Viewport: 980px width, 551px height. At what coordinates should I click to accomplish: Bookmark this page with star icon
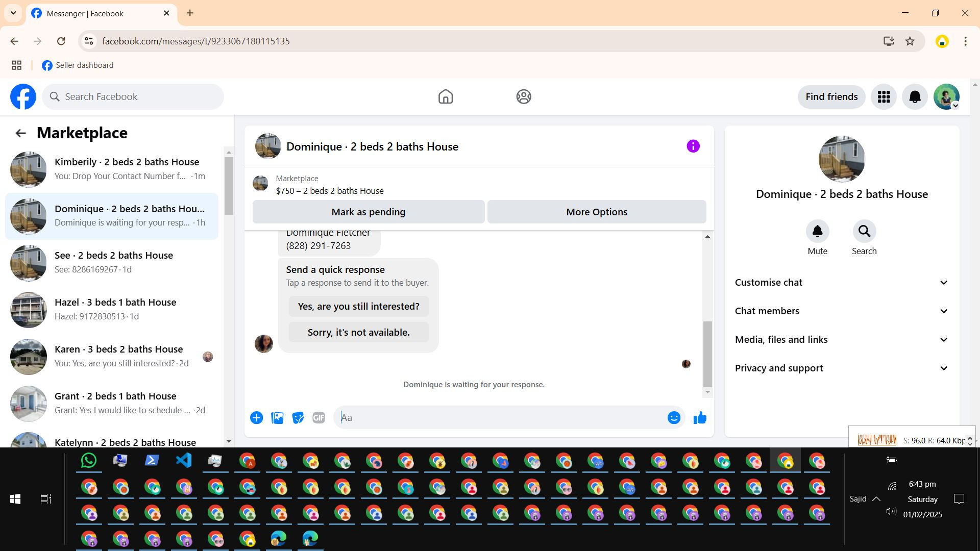point(910,41)
